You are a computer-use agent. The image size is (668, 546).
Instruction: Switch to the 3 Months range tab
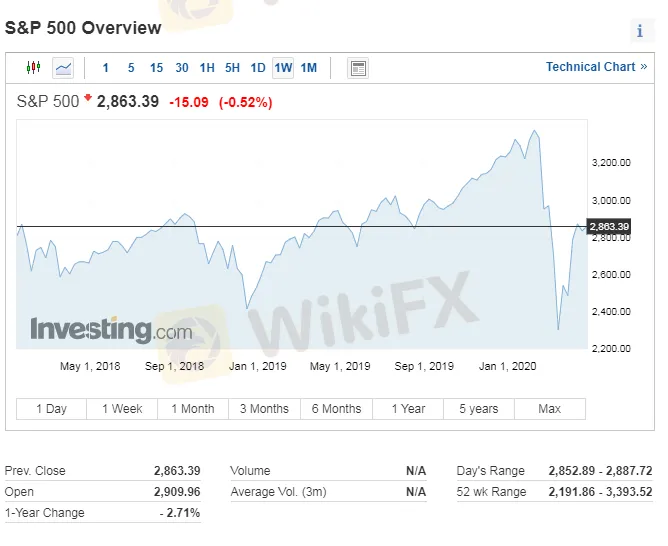tap(264, 409)
